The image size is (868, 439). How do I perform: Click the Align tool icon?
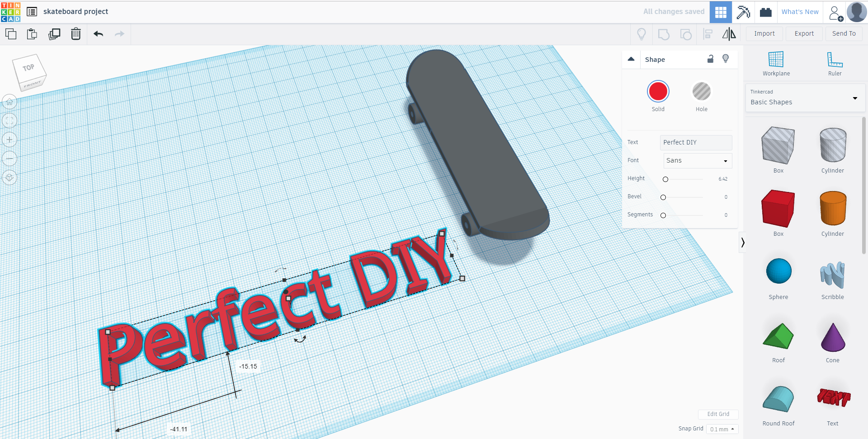[x=708, y=34]
